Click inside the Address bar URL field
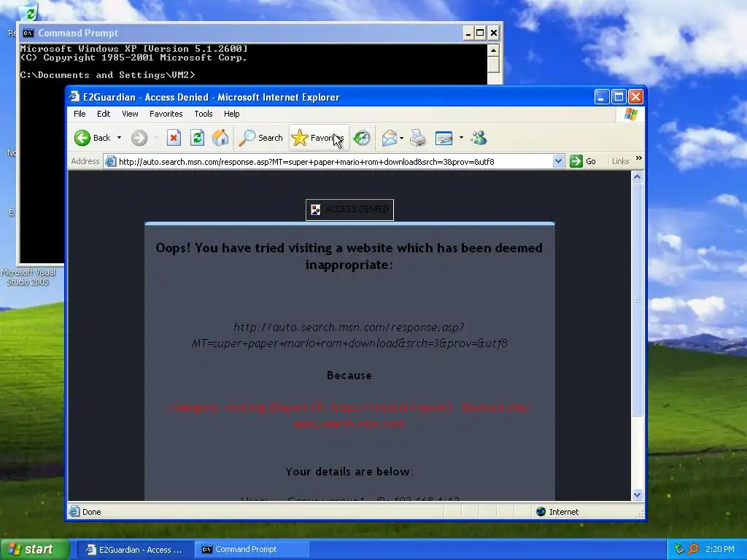The height and width of the screenshot is (560, 747). click(333, 162)
